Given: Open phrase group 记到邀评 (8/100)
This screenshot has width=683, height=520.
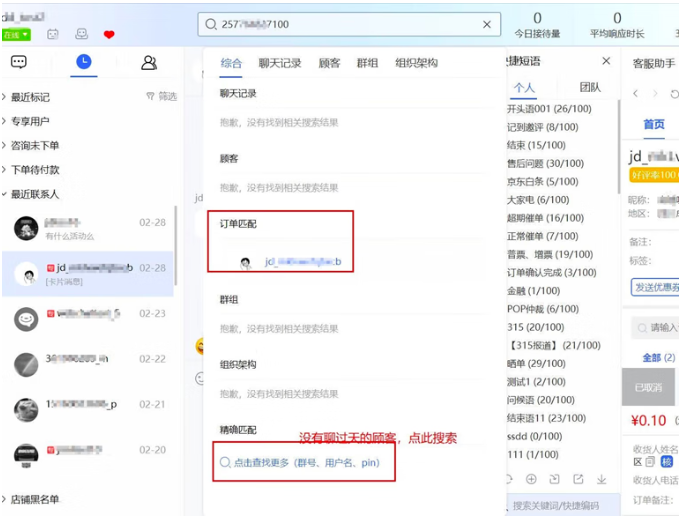Looking at the screenshot, I should (542, 127).
